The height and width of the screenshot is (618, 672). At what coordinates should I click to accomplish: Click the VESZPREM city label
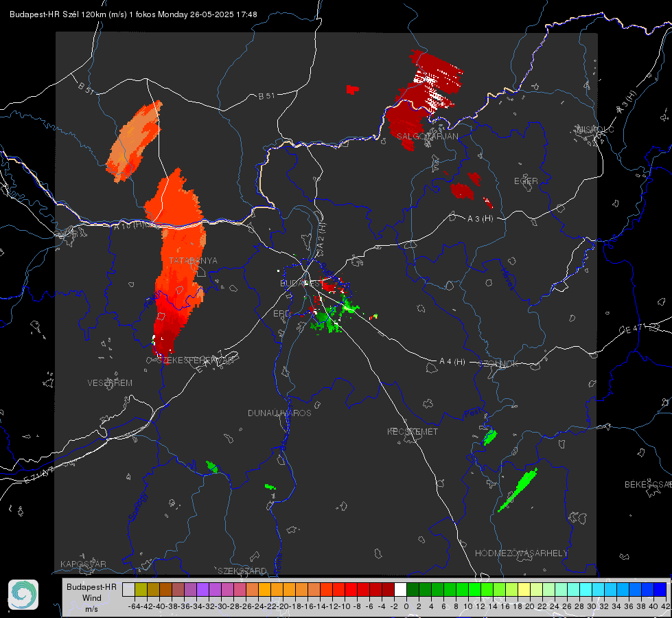(x=110, y=382)
